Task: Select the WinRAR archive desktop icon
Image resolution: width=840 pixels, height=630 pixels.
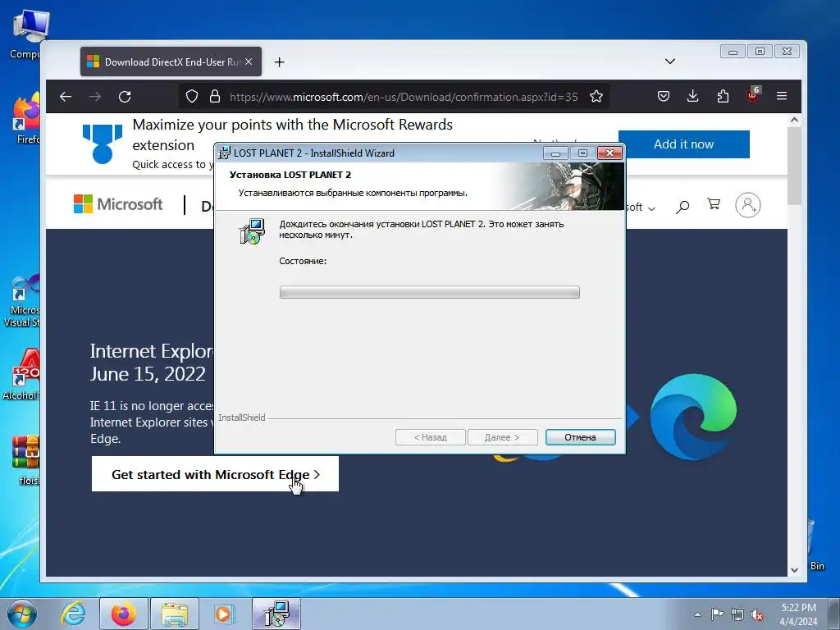Action: [25, 460]
